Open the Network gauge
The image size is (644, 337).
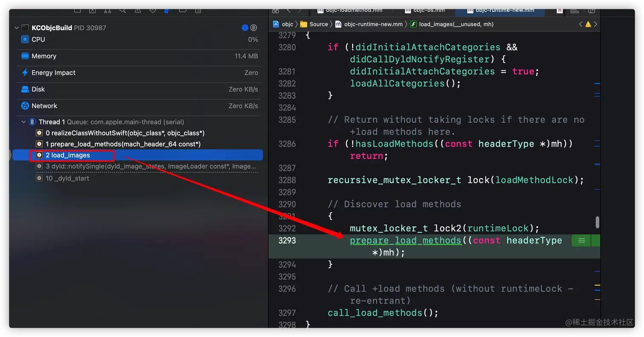[139, 106]
